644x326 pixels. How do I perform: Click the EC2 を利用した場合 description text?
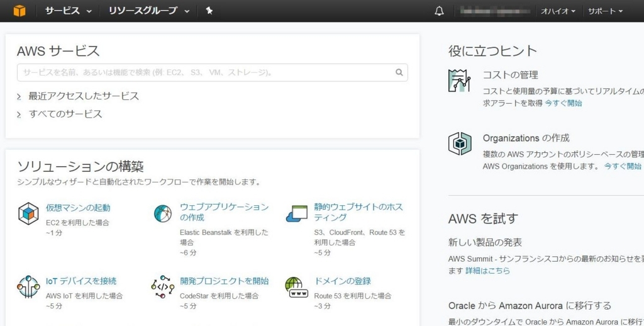coord(77,223)
